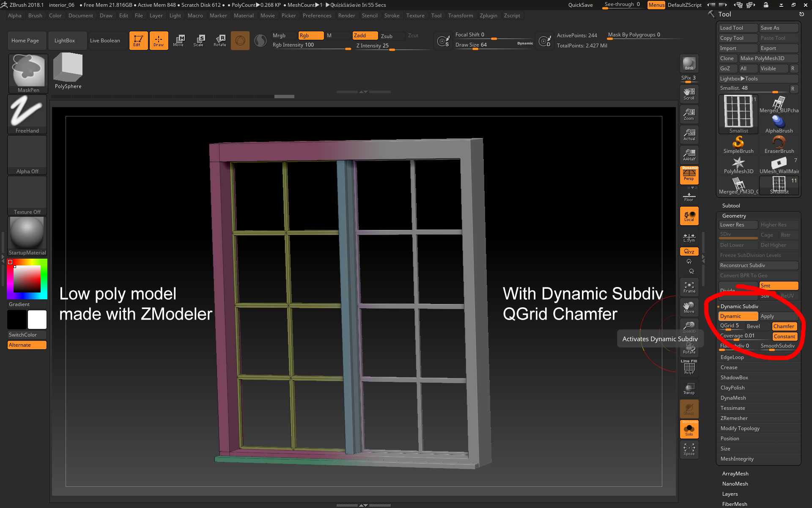Enable the See-through mode toggle
This screenshot has width=812, height=508.
tap(621, 5)
